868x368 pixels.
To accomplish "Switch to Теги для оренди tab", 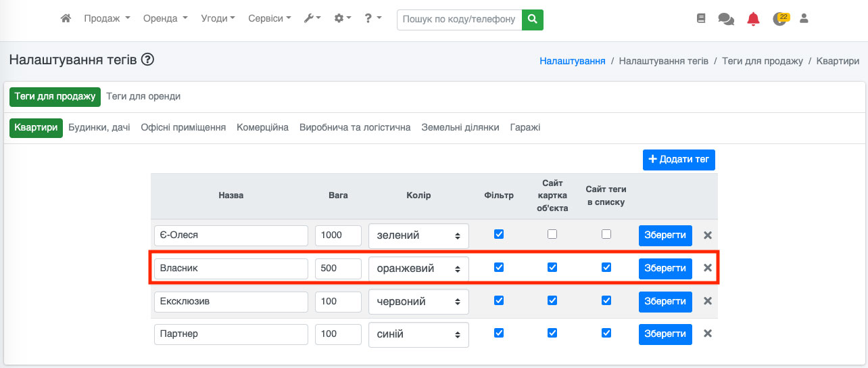I will [x=143, y=97].
